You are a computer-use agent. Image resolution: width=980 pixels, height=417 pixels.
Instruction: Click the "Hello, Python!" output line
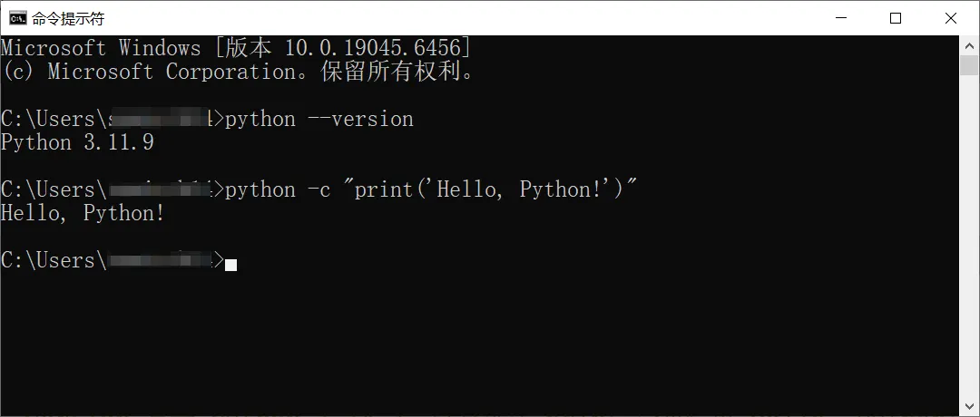(x=83, y=213)
